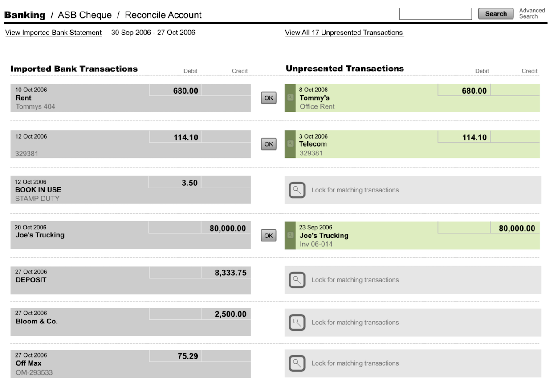The height and width of the screenshot is (392, 554).
Task: Open Advanced Search
Action: point(532,13)
